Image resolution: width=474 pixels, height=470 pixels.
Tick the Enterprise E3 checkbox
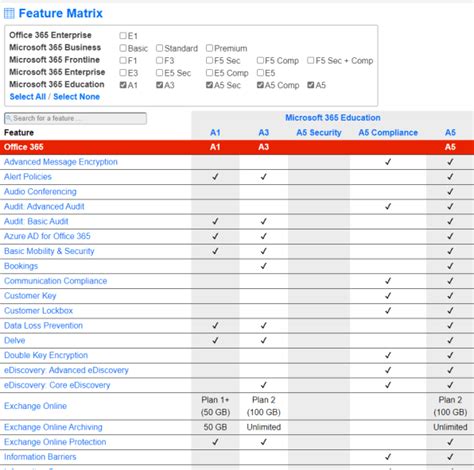[x=123, y=73]
